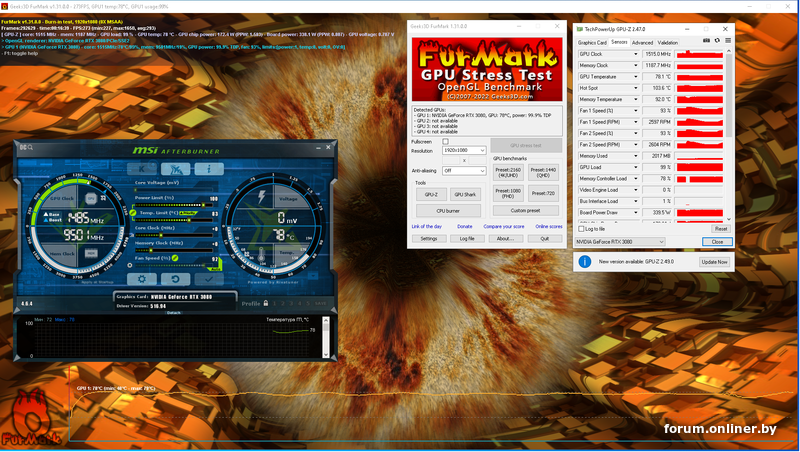
Task: Open the Memory Used sensor dropdown in GPU-Z
Action: pos(636,156)
